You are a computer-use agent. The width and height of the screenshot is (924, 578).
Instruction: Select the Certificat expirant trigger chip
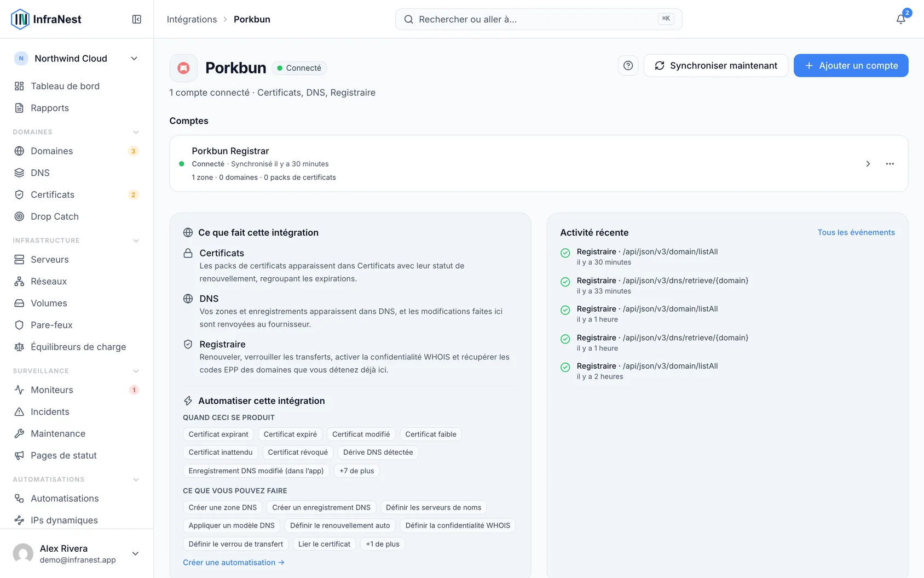[218, 434]
